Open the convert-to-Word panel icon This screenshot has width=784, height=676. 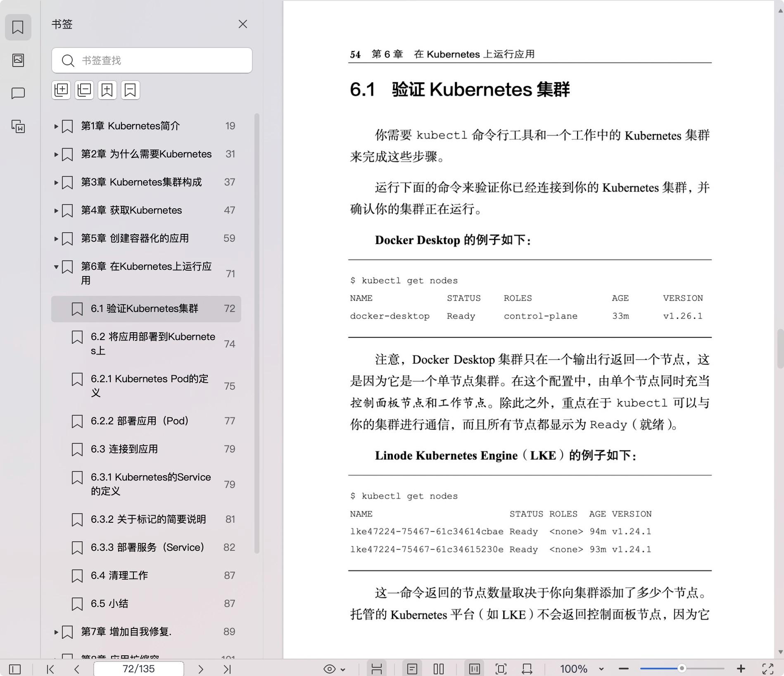point(18,126)
